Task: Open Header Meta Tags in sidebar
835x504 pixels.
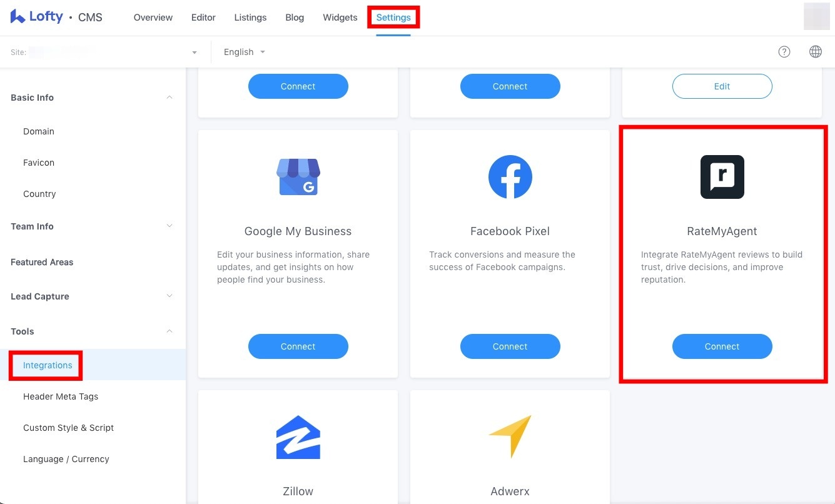Action: click(x=61, y=396)
